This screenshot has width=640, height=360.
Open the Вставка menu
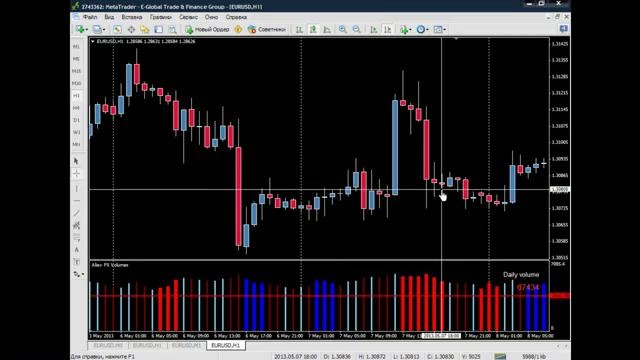tap(132, 17)
